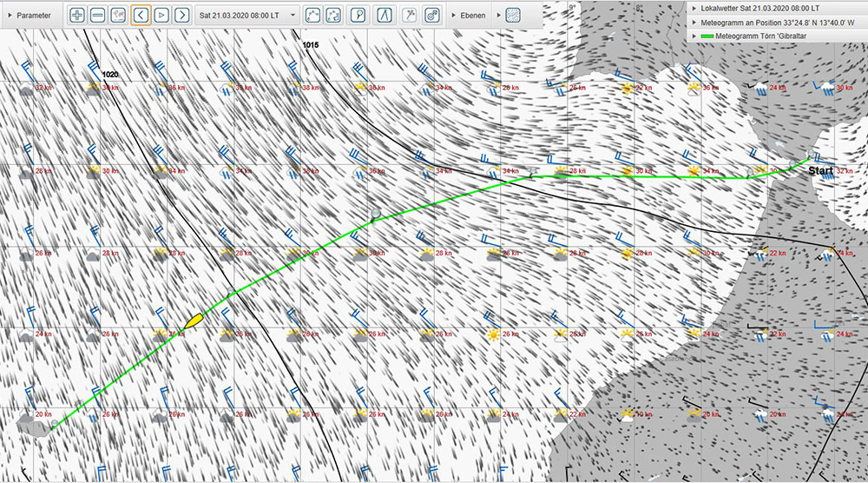Expand the Parameter panel
This screenshot has width=868, height=483.
pyautogui.click(x=29, y=15)
